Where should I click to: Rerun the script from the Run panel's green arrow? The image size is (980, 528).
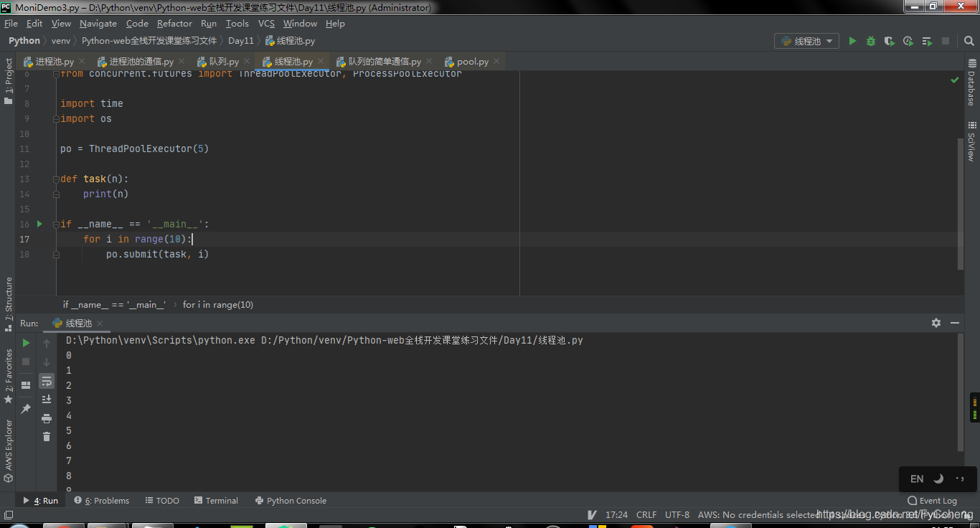point(26,343)
